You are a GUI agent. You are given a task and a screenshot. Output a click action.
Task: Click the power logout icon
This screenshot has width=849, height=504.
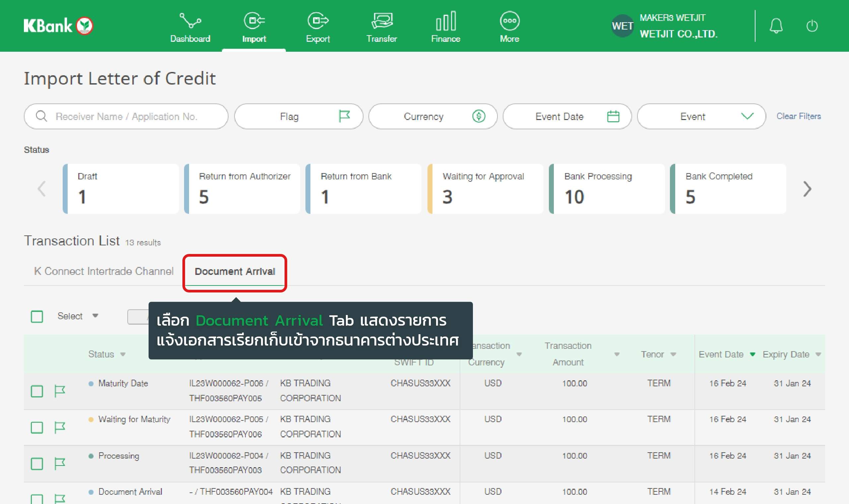click(x=812, y=26)
